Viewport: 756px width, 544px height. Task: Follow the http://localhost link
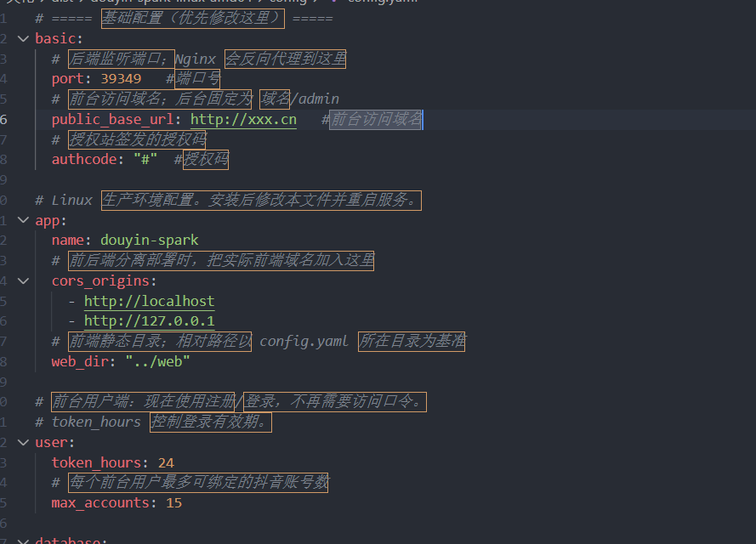149,301
